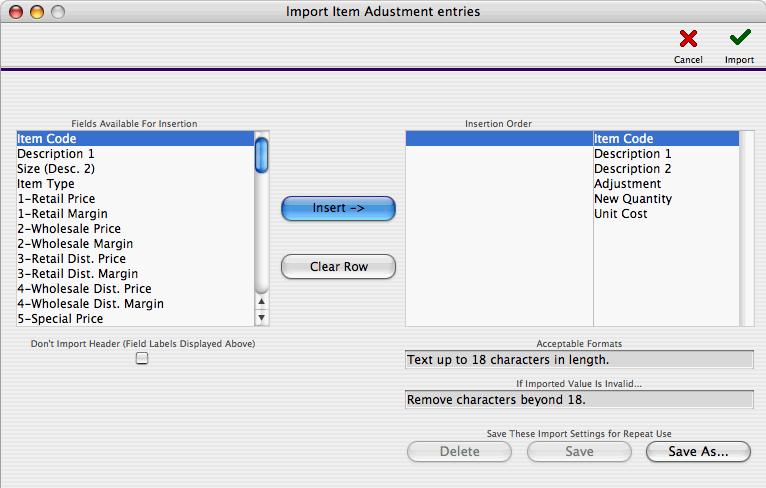The height and width of the screenshot is (488, 766).
Task: Click the scroll up arrow in fields list
Action: point(262,301)
